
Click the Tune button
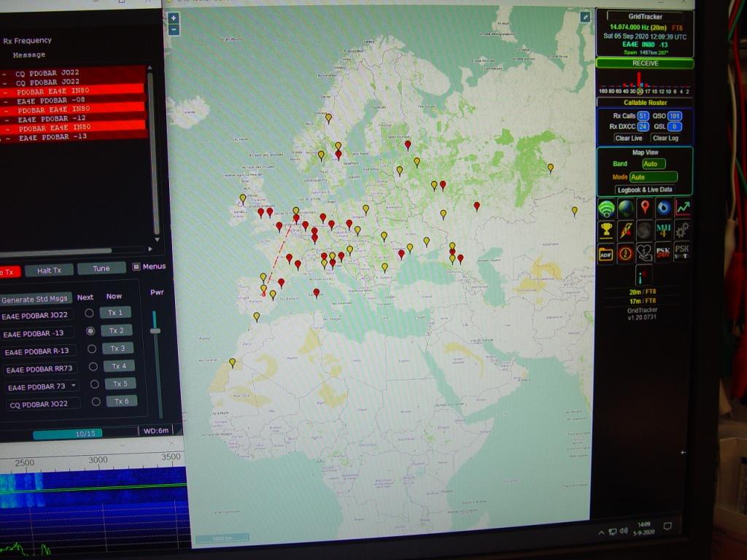101,268
